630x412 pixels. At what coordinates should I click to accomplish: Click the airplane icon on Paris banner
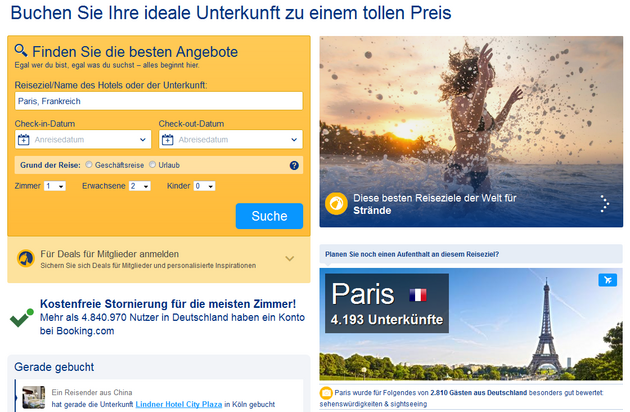tap(608, 280)
